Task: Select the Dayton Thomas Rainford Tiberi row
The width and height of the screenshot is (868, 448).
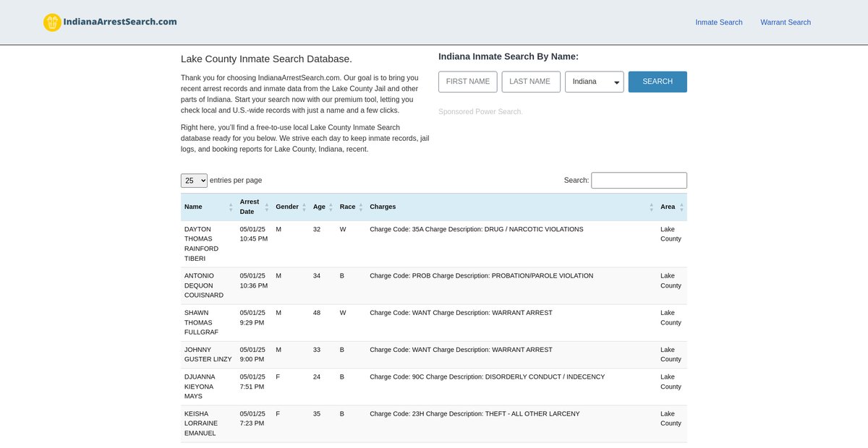Action: click(434, 244)
